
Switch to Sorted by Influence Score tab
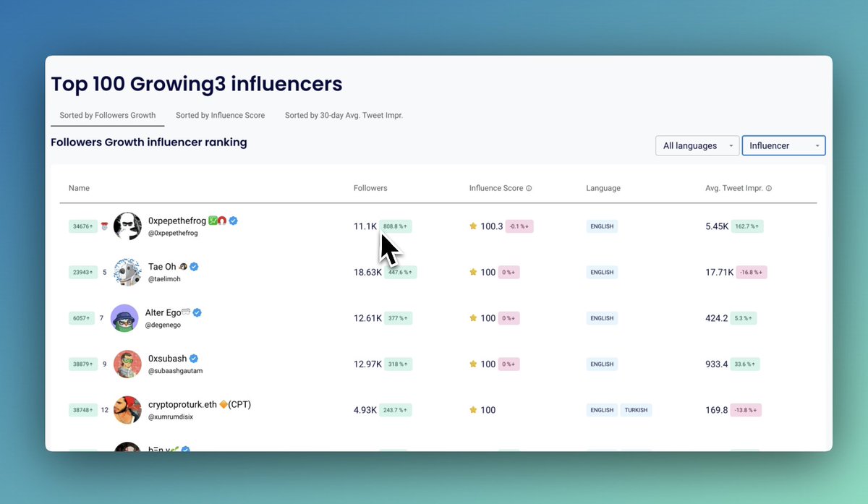[221, 115]
